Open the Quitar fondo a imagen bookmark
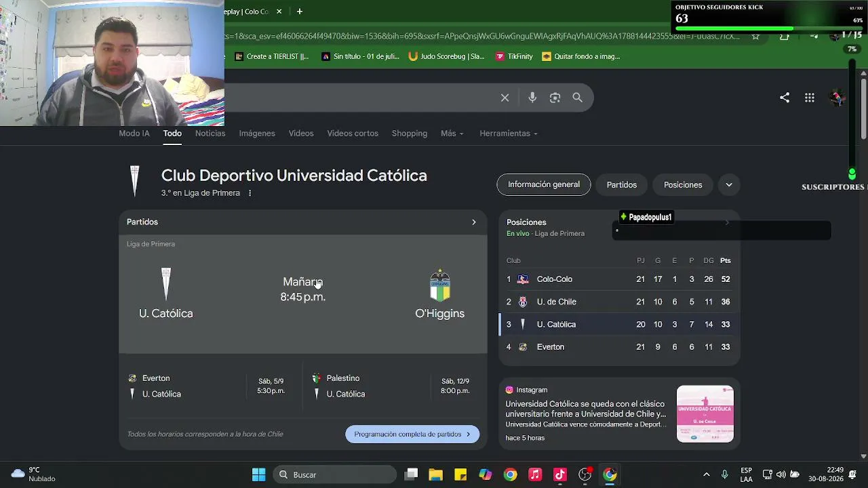The image size is (868, 488). [581, 56]
